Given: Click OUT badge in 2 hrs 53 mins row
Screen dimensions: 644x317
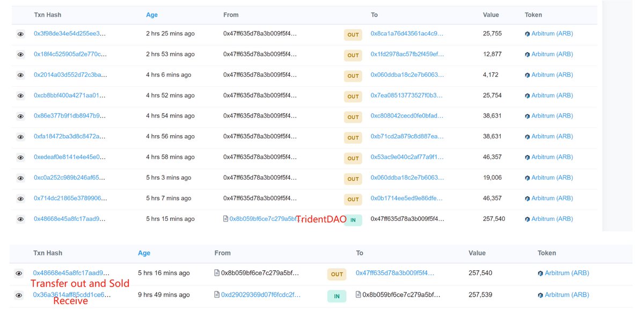Looking at the screenshot, I should pos(353,55).
